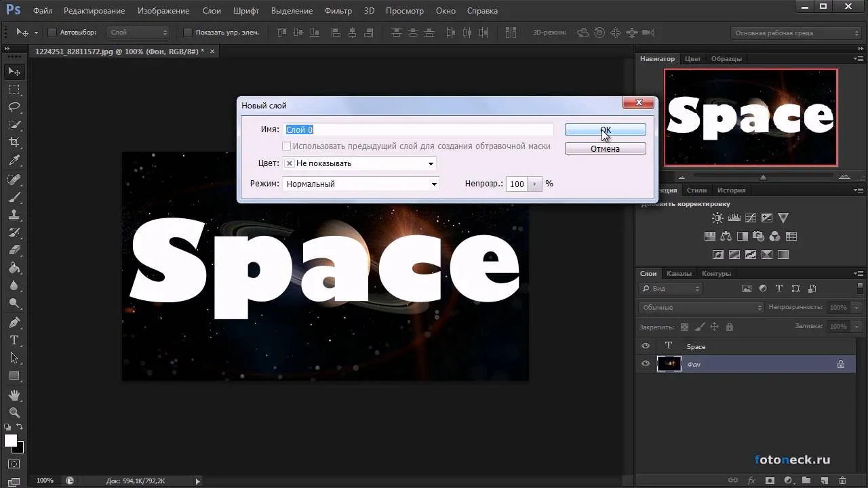Click the 3D rotate mode icon
This screenshot has height=488, width=868.
click(x=583, y=33)
